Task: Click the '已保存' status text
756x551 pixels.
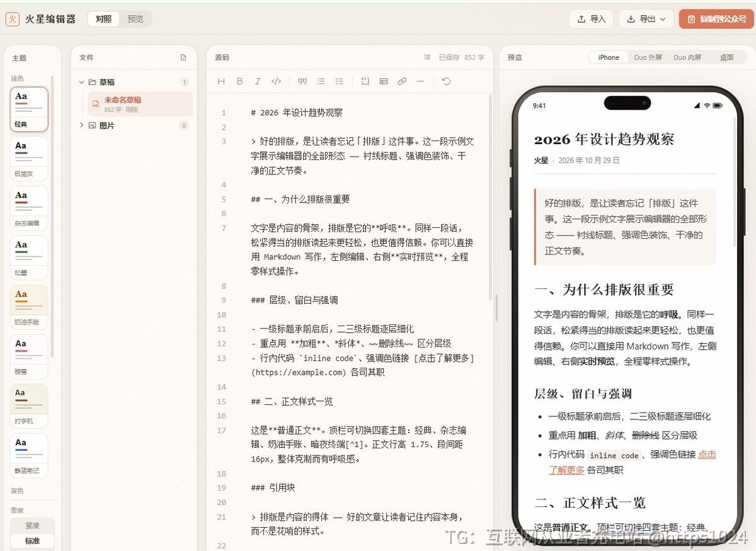Action: point(449,57)
